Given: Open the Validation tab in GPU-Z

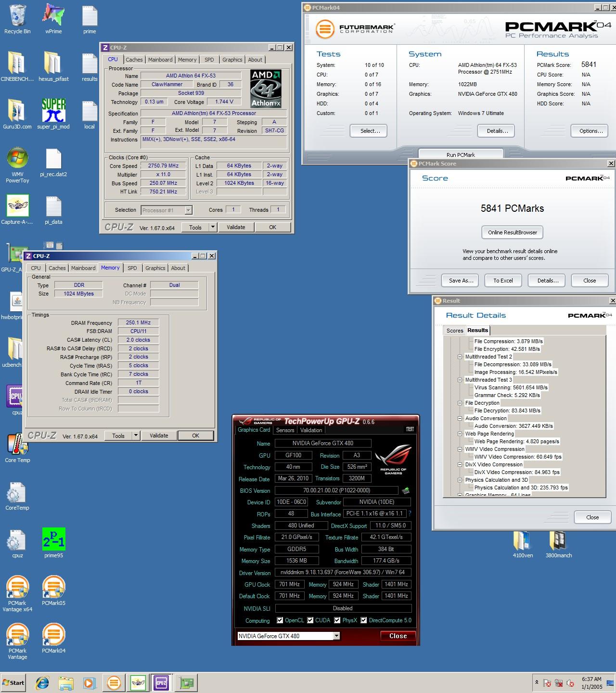Looking at the screenshot, I should (311, 430).
